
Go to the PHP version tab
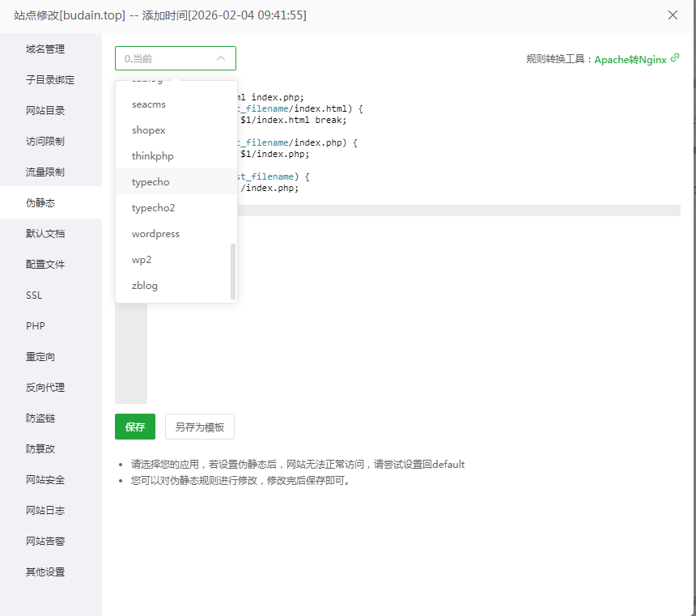[36, 326]
